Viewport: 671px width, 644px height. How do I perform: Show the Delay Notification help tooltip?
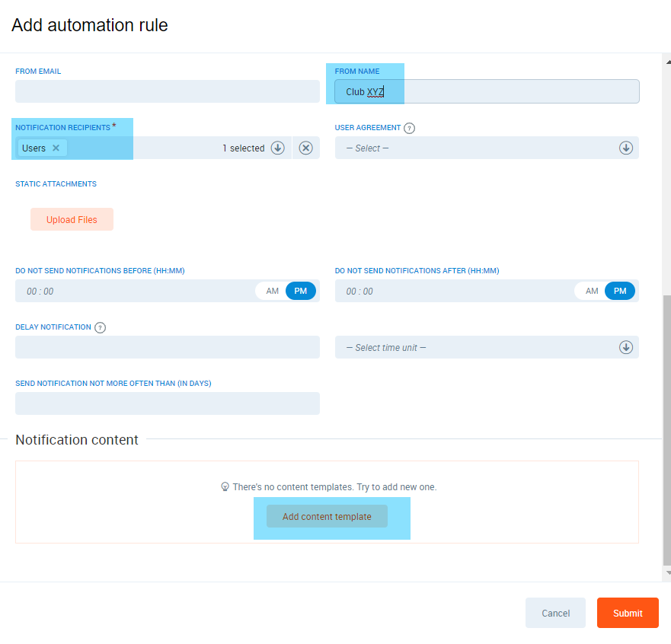100,328
